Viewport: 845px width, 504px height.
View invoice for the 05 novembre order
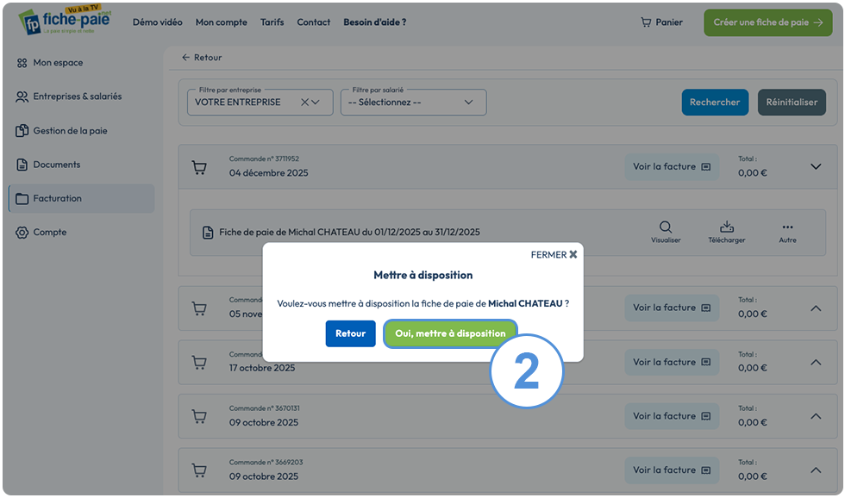(x=672, y=308)
